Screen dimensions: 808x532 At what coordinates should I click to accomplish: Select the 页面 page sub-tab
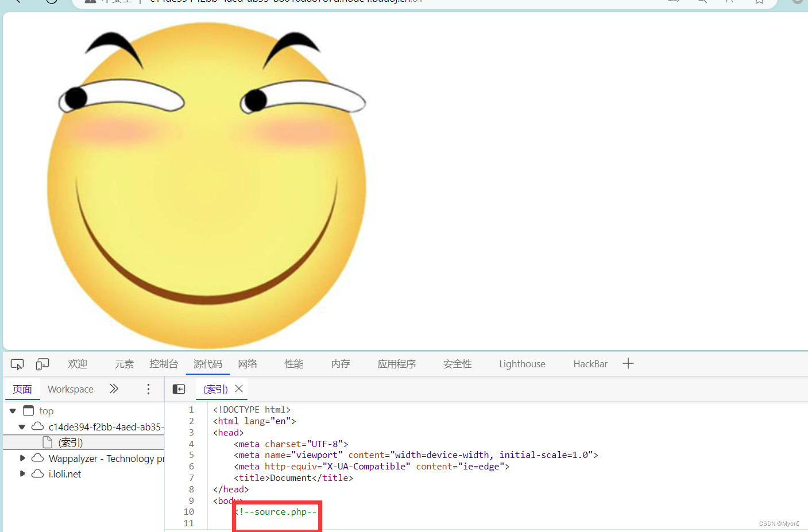click(22, 389)
